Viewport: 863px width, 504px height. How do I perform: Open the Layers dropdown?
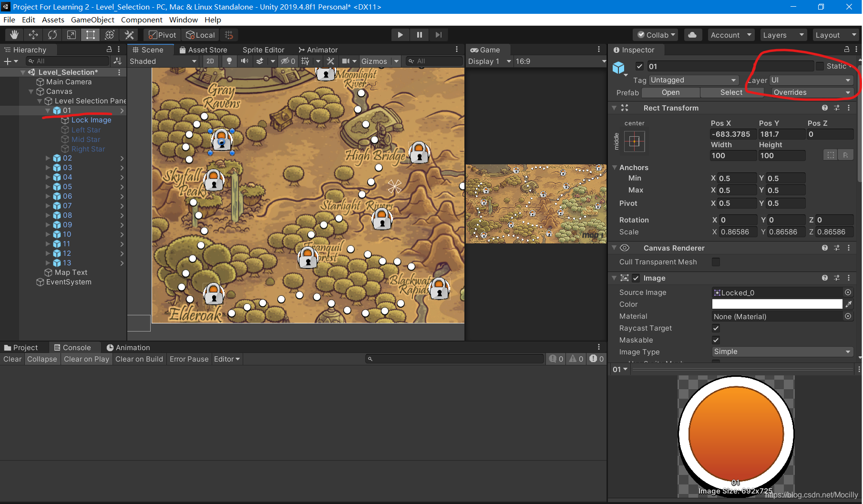click(x=783, y=35)
